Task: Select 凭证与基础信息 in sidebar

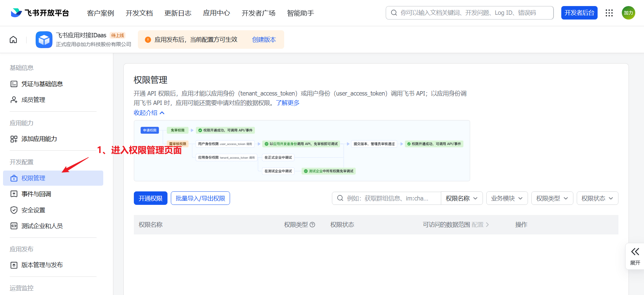Action: (42, 84)
